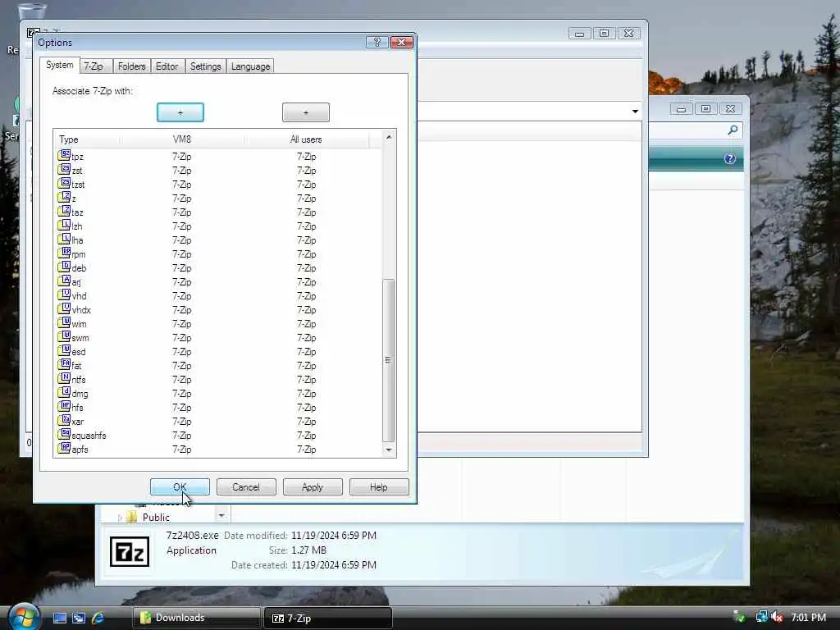Select the deb file type icon
The width and height of the screenshot is (840, 630).
click(64, 267)
